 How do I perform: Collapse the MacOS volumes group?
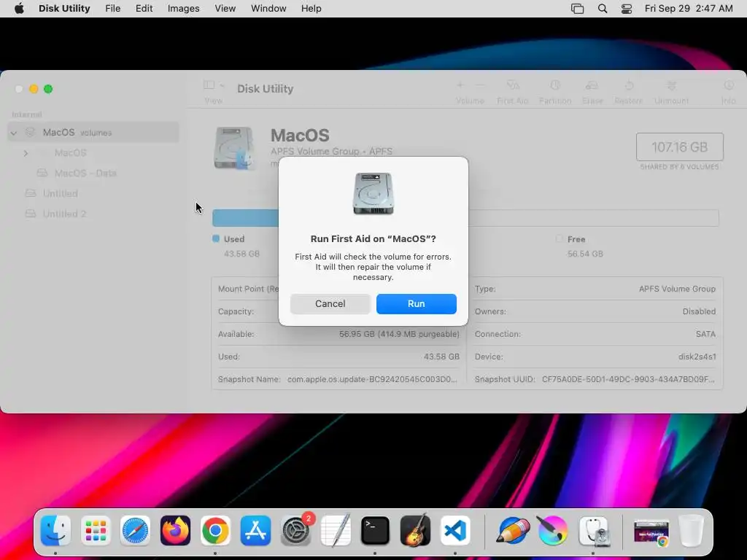point(14,133)
